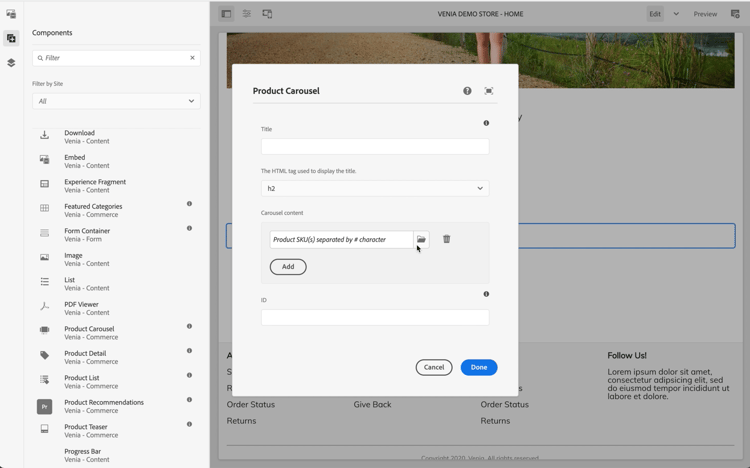Select the Form Container component icon

[44, 233]
